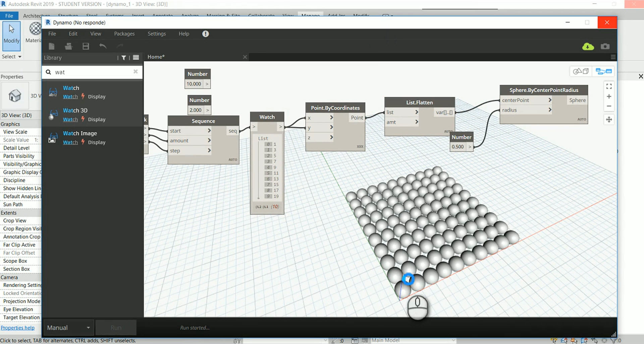This screenshot has width=644, height=344.
Task: Click the Watch Image node icon
Action: [52, 138]
